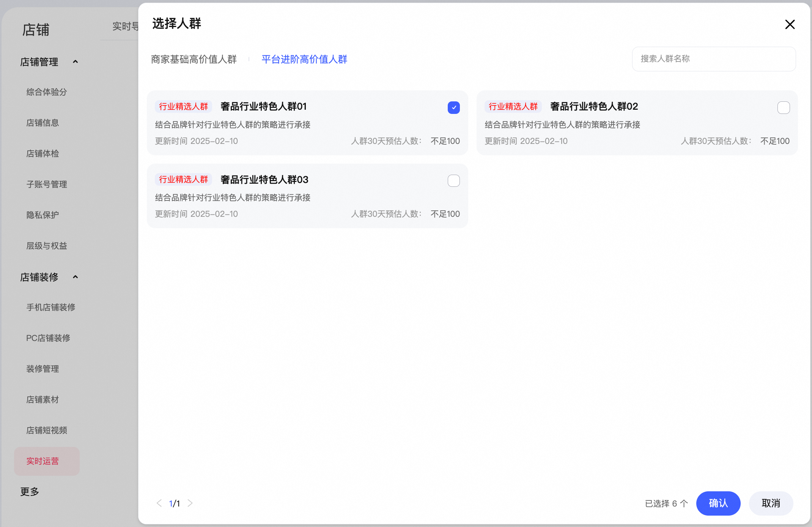Image resolution: width=812 pixels, height=527 pixels.
Task: Uncheck 奢品行业特色人群01
Action: (x=453, y=107)
